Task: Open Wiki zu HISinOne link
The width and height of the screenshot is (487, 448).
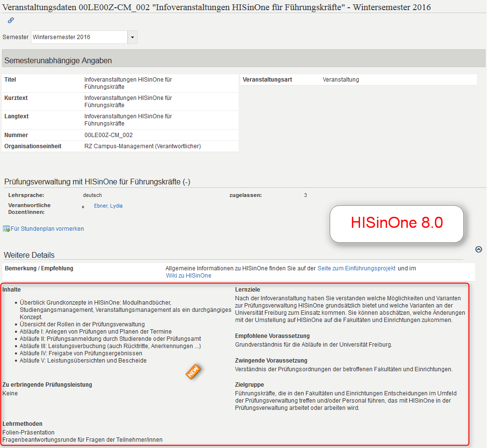Action: coord(189,276)
